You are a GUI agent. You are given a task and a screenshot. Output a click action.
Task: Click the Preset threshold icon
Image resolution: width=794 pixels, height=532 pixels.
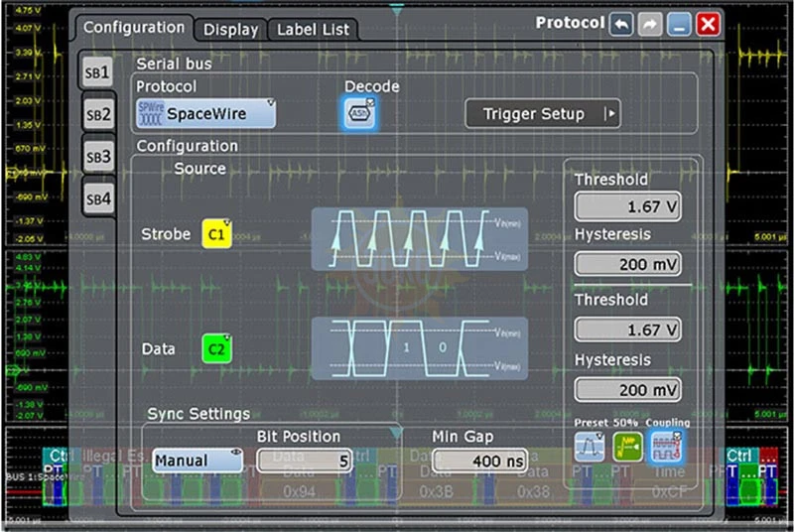[x=590, y=447]
